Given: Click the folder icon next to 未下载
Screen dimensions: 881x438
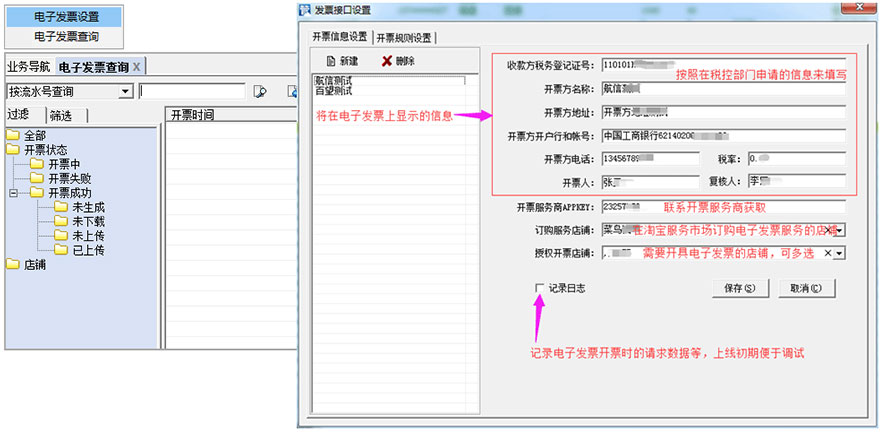Looking at the screenshot, I should tap(61, 222).
